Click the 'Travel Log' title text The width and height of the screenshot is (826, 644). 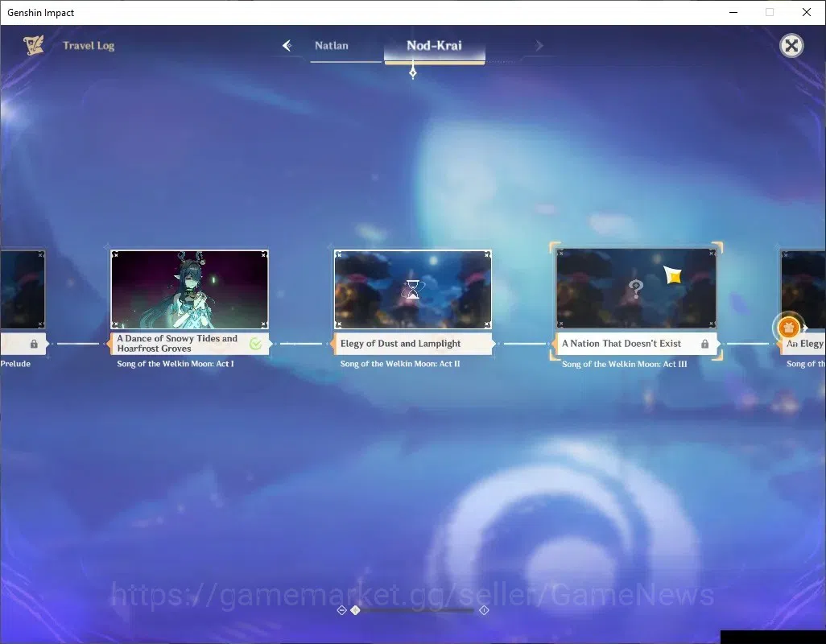[x=89, y=46]
